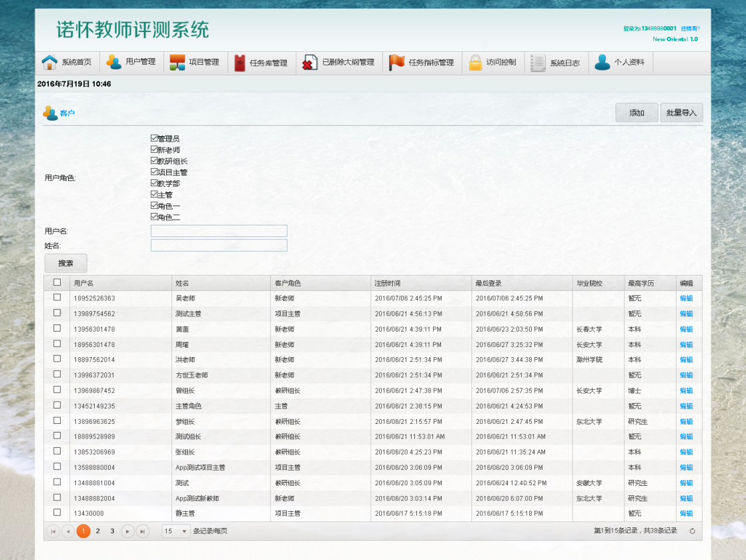This screenshot has width=746, height=560.
Task: Toggle the 新老师 role checkbox
Action: click(x=153, y=150)
